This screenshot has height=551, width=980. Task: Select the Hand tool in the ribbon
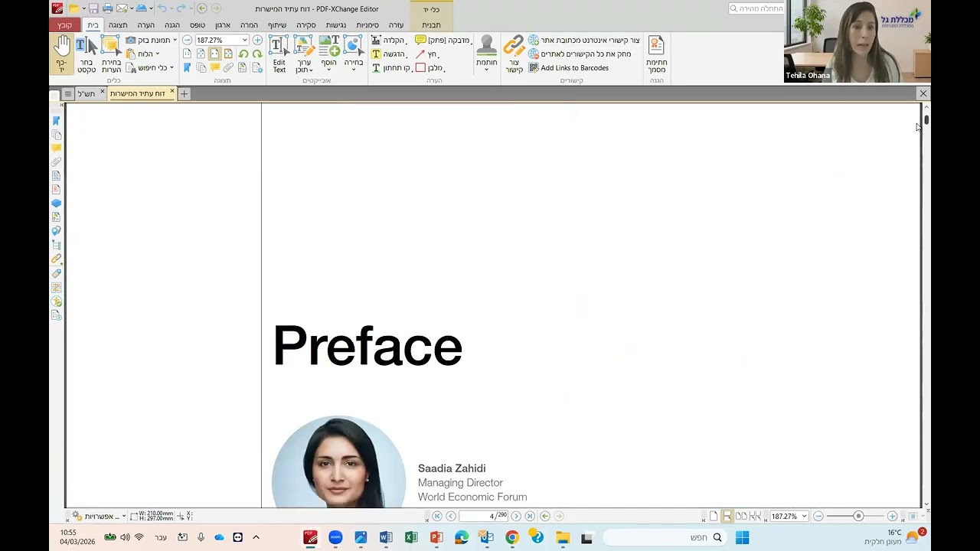click(62, 54)
